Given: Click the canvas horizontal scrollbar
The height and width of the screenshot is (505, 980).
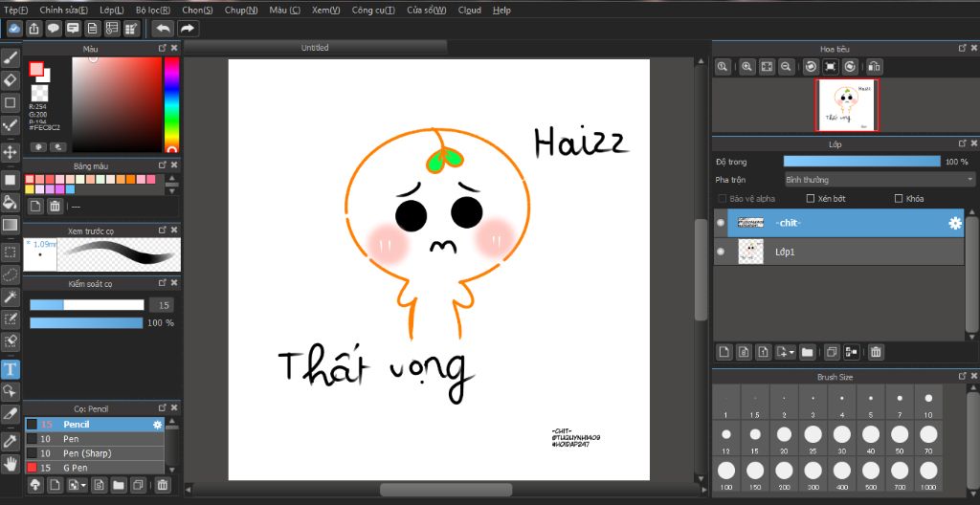Looking at the screenshot, I should click(446, 490).
